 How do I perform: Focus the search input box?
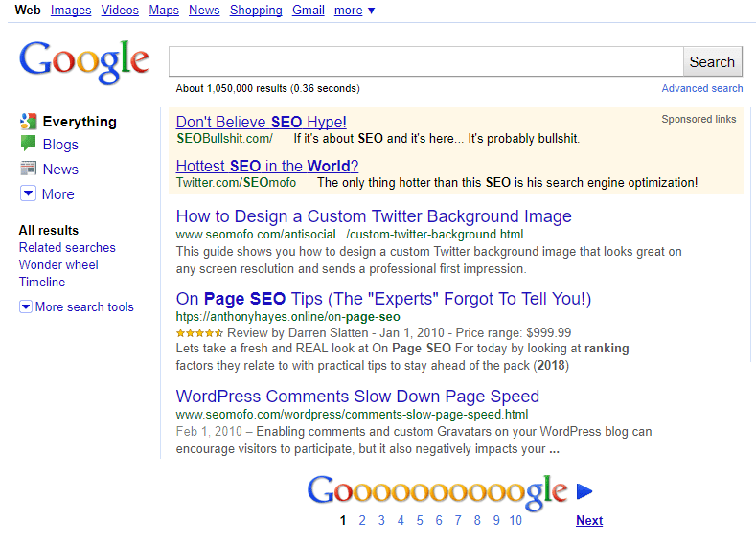pyautogui.click(x=425, y=61)
